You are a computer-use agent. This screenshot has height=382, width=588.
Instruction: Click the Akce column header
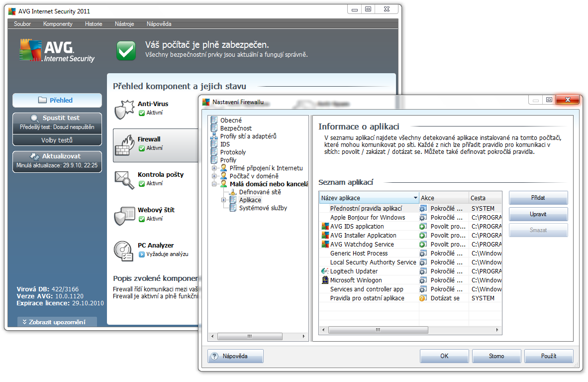tap(444, 198)
